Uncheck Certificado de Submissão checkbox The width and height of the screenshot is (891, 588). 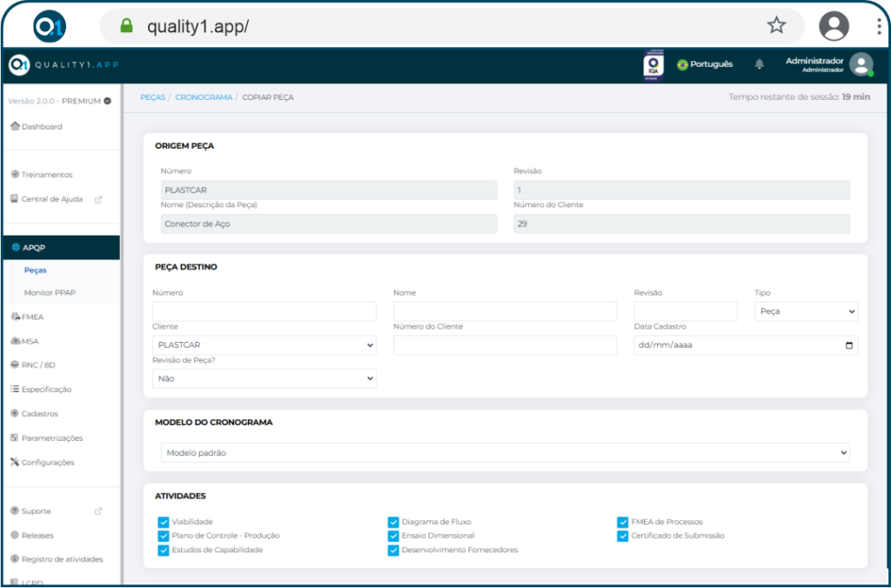tap(623, 536)
